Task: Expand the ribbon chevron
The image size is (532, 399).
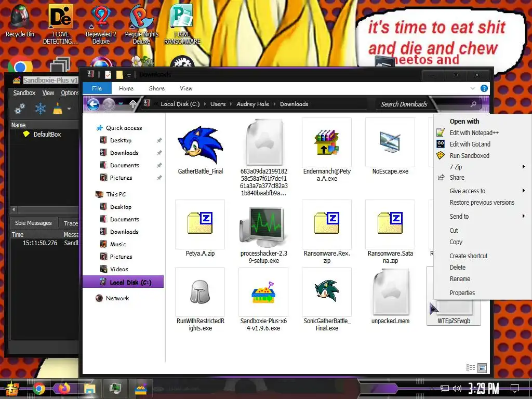Action: [x=473, y=88]
